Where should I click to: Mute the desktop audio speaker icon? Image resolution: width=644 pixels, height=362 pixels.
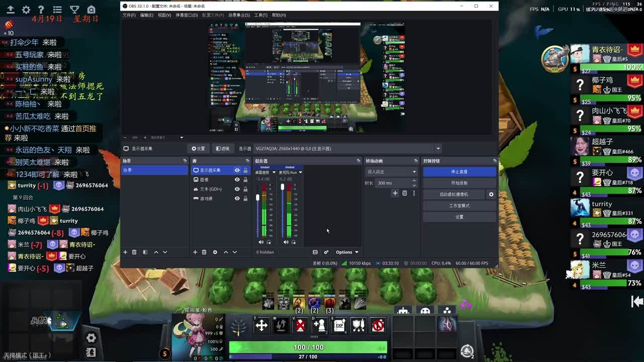point(261,242)
